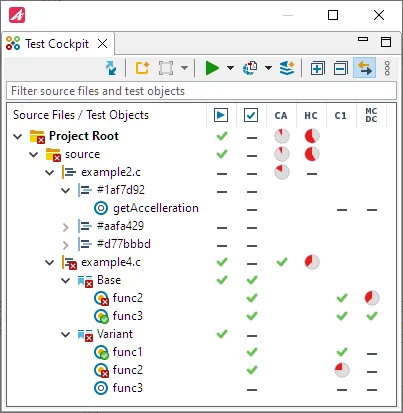Click the Expand All plus icon
403x413 pixels.
317,68
